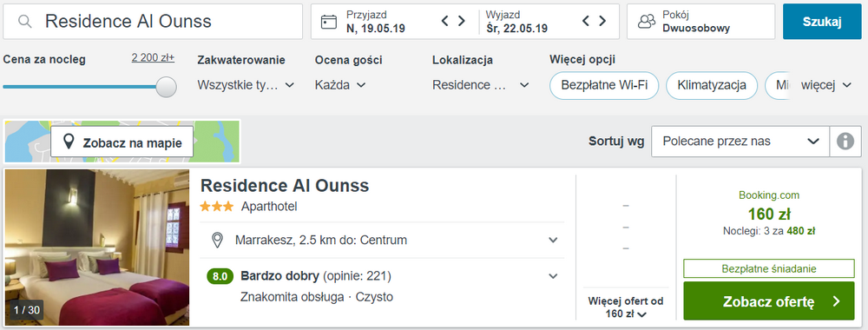The image size is (868, 330).
Task: Click the guests room type icon
Action: point(646,22)
